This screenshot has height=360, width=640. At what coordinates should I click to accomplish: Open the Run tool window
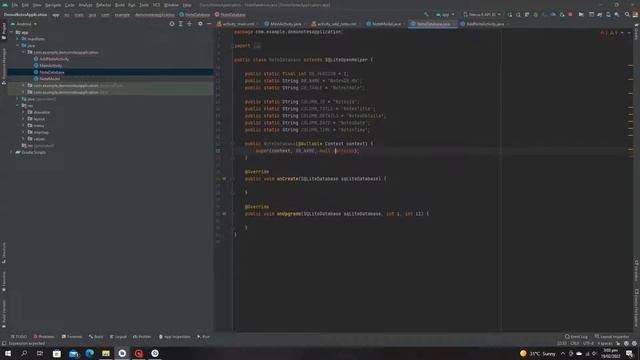[x=203, y=337]
